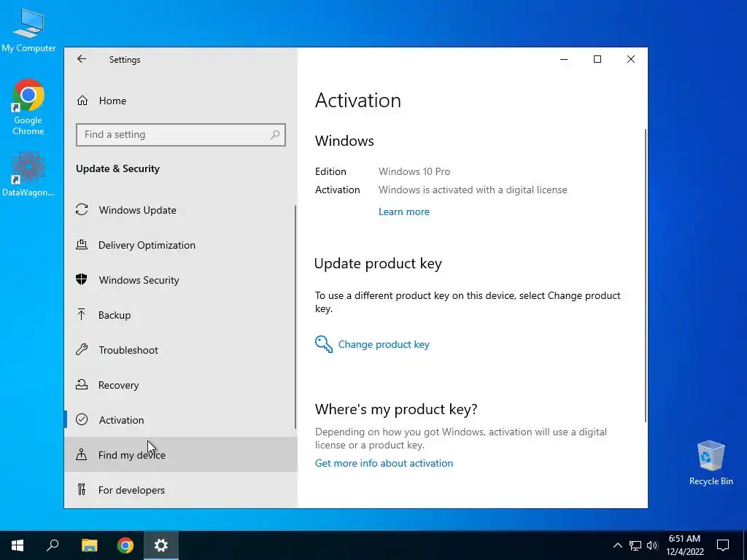Click the search magnifier in Find a setting

(275, 135)
